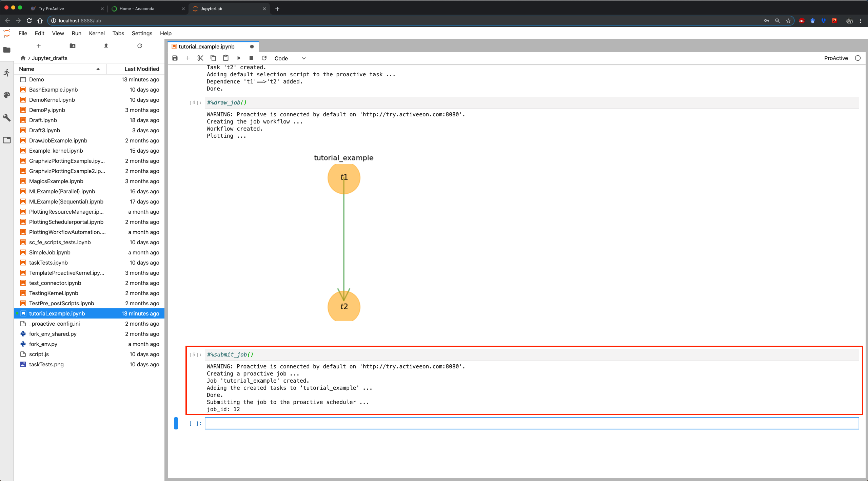Image resolution: width=868 pixels, height=481 pixels.
Task: Click the ProActive kernel name button
Action: tap(836, 58)
